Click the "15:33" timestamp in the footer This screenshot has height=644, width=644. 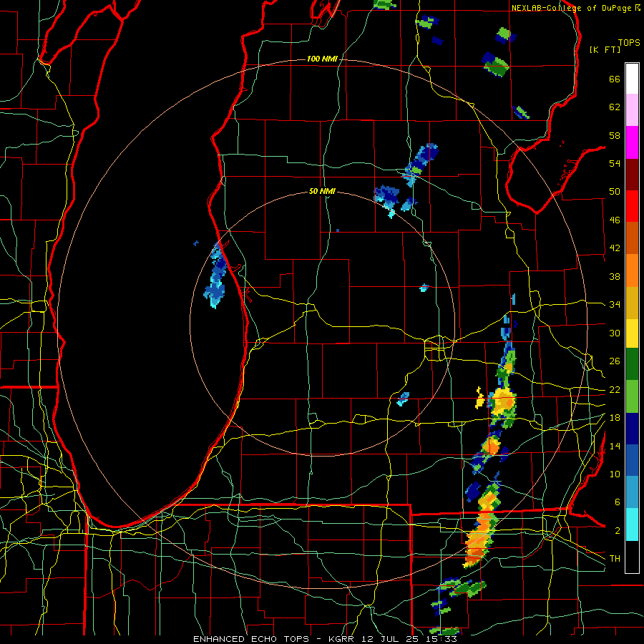click(x=440, y=639)
